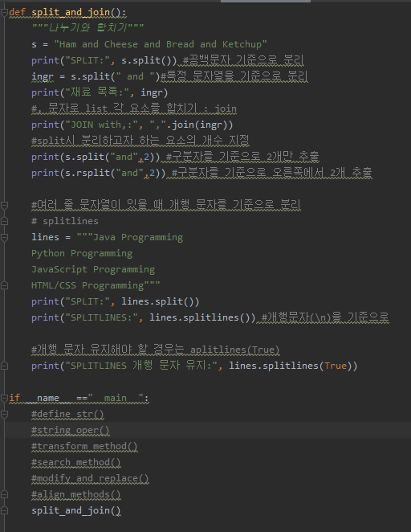Toggle fold marker beside the # splitlines comment
Screen dimensions: 411x532
tap(4, 221)
